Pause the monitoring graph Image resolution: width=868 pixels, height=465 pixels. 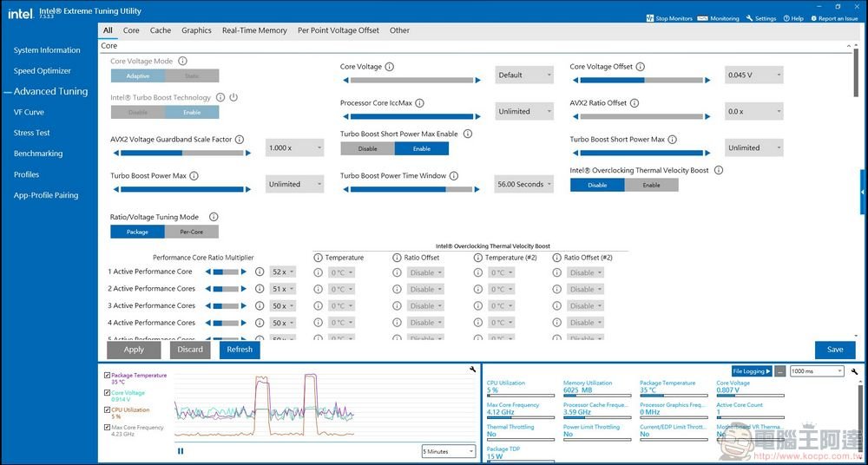tap(181, 451)
